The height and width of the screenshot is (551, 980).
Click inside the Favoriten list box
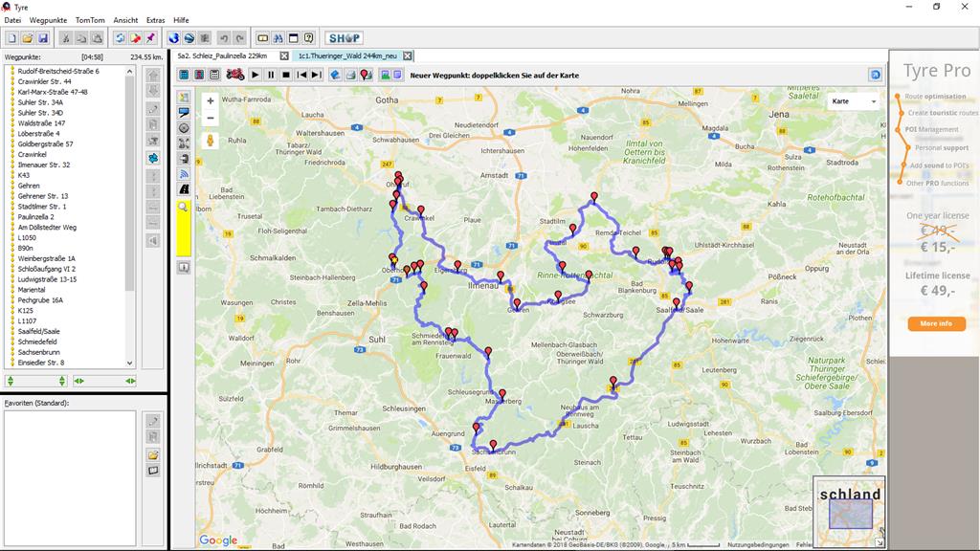69,477
